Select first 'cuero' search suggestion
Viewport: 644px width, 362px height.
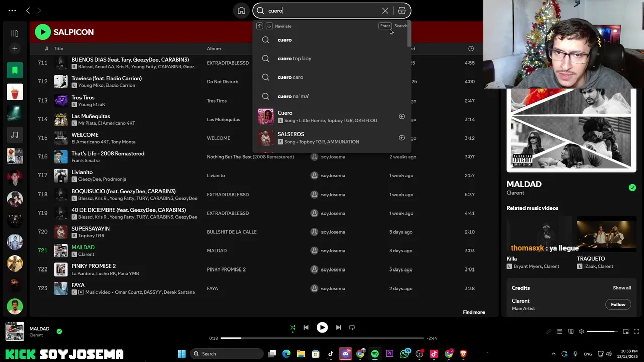pos(332,40)
